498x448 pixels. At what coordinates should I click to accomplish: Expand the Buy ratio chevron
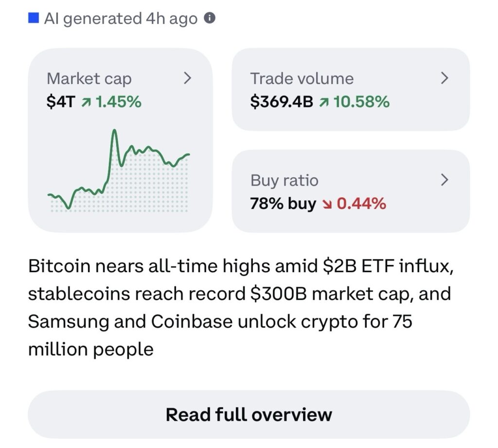tap(444, 180)
